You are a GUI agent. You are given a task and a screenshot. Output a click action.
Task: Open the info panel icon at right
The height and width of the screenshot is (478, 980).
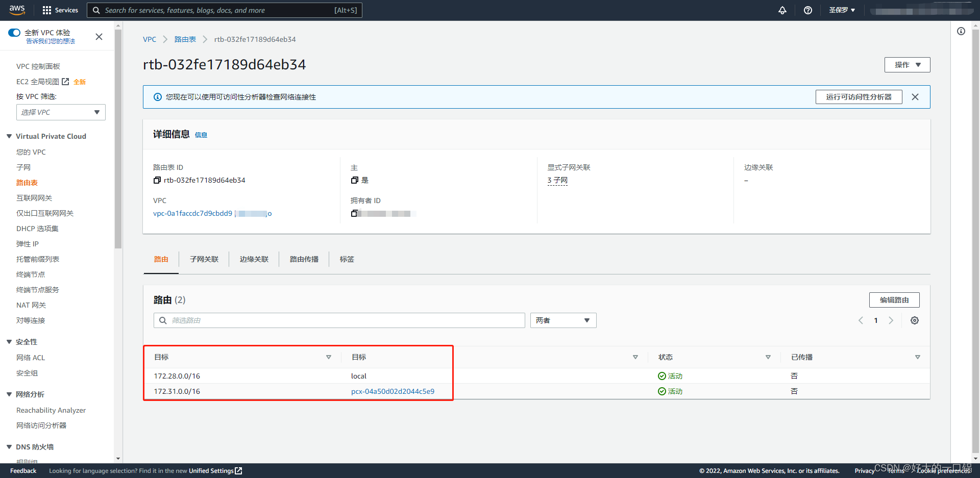(961, 32)
